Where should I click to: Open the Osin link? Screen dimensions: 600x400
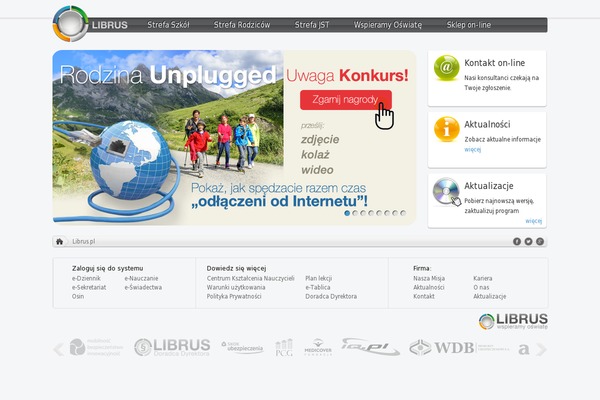pos(78,296)
